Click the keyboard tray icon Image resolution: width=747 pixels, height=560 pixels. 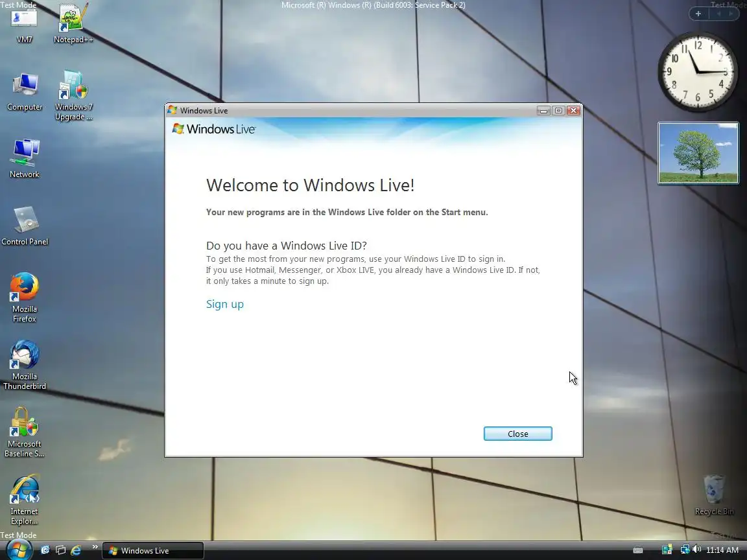[638, 550]
